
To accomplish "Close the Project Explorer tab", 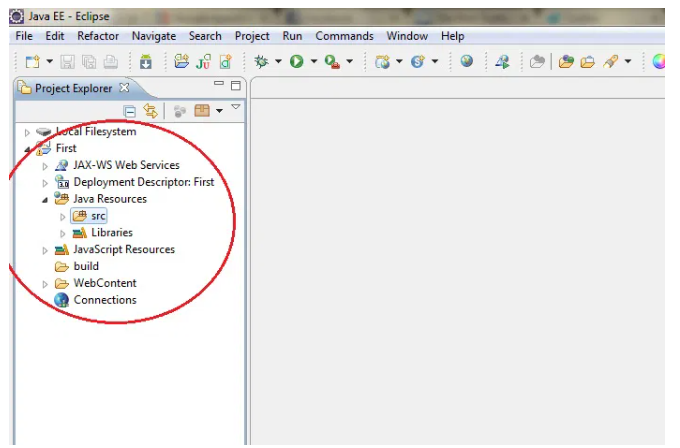I will point(124,88).
